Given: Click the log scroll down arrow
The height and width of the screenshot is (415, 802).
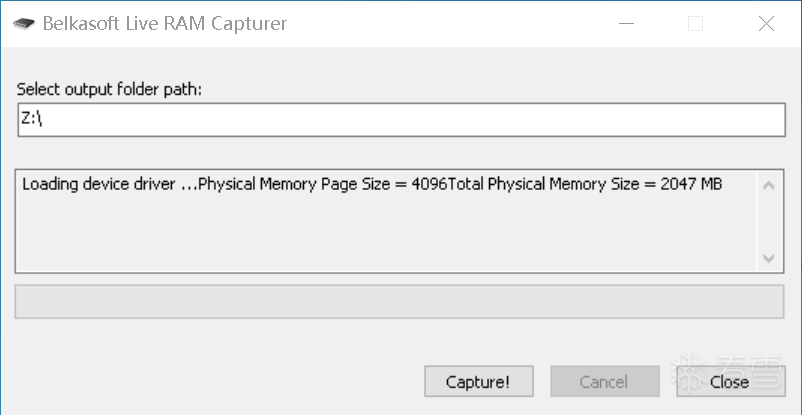Looking at the screenshot, I should (x=768, y=258).
